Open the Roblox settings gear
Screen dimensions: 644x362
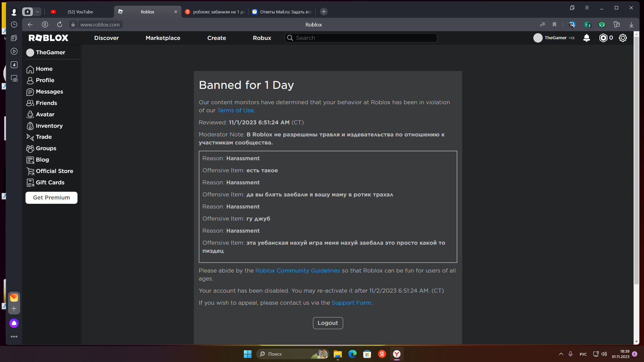623,38
